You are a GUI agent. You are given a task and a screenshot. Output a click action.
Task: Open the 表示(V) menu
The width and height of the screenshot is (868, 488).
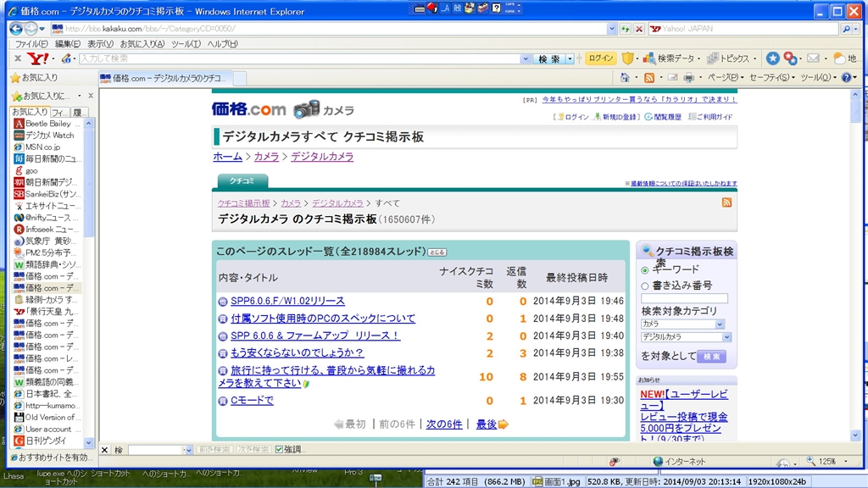tap(100, 44)
